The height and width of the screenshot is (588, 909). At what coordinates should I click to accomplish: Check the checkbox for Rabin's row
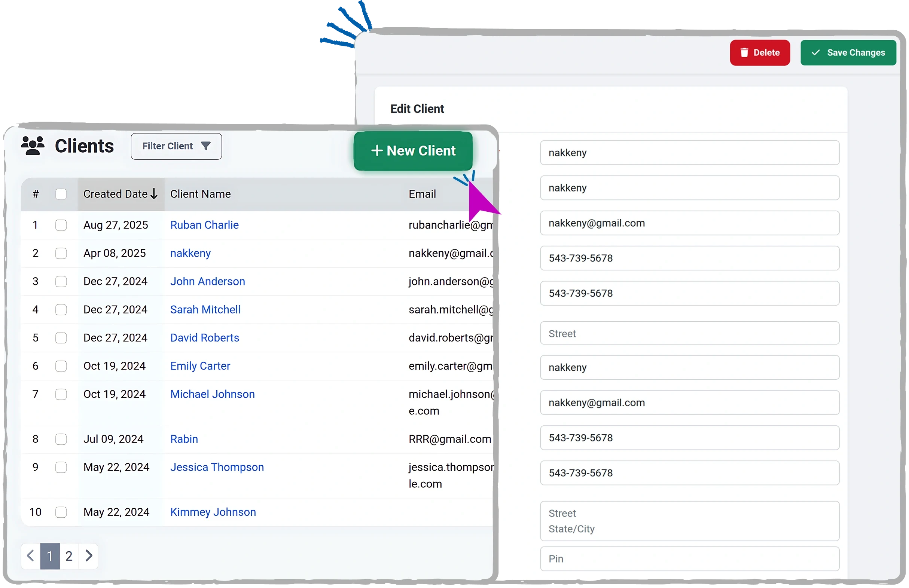pyautogui.click(x=61, y=439)
